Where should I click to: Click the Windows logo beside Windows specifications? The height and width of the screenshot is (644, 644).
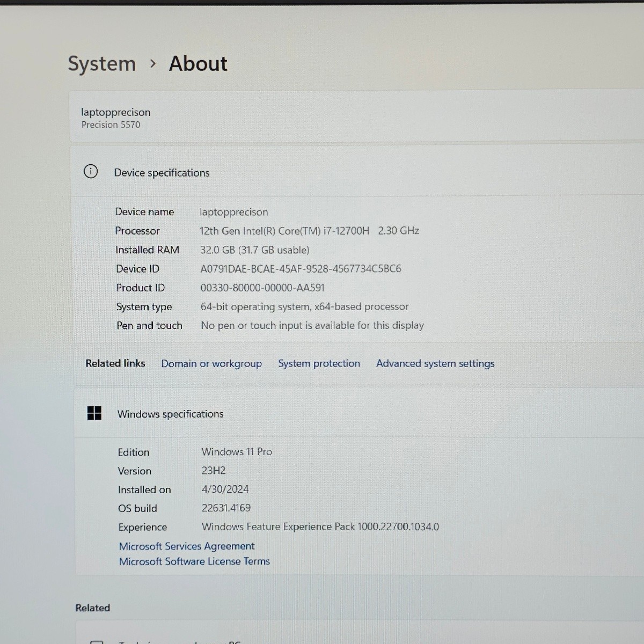tap(94, 413)
